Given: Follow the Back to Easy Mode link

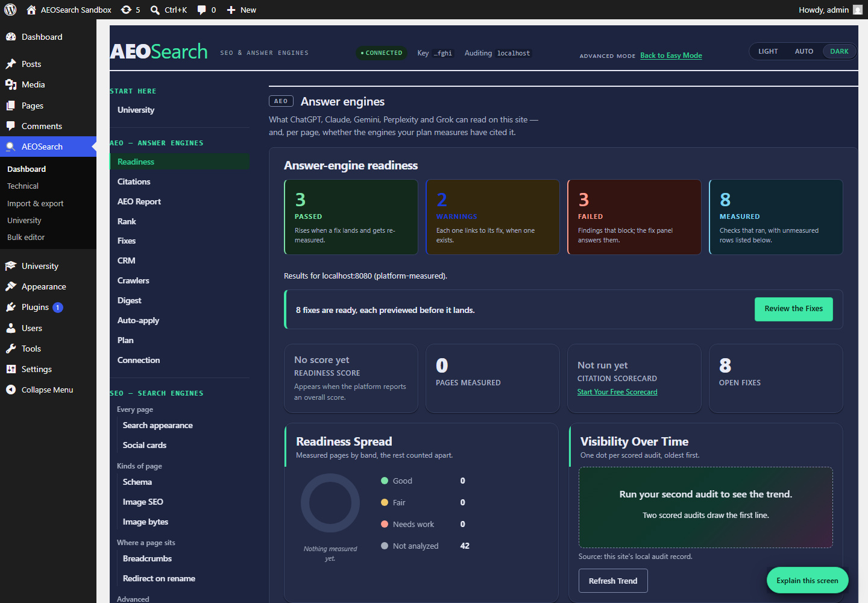Looking at the screenshot, I should click(671, 55).
